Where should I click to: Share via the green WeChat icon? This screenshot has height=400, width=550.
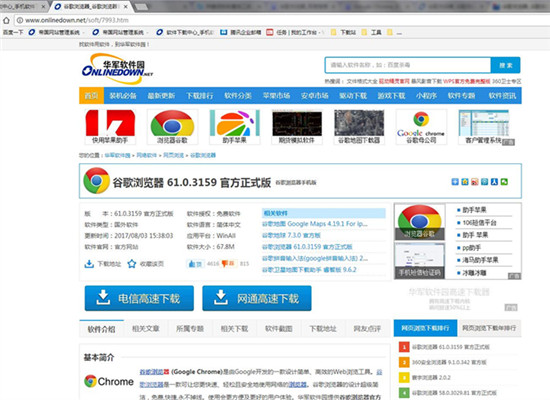pyautogui.click(x=504, y=181)
